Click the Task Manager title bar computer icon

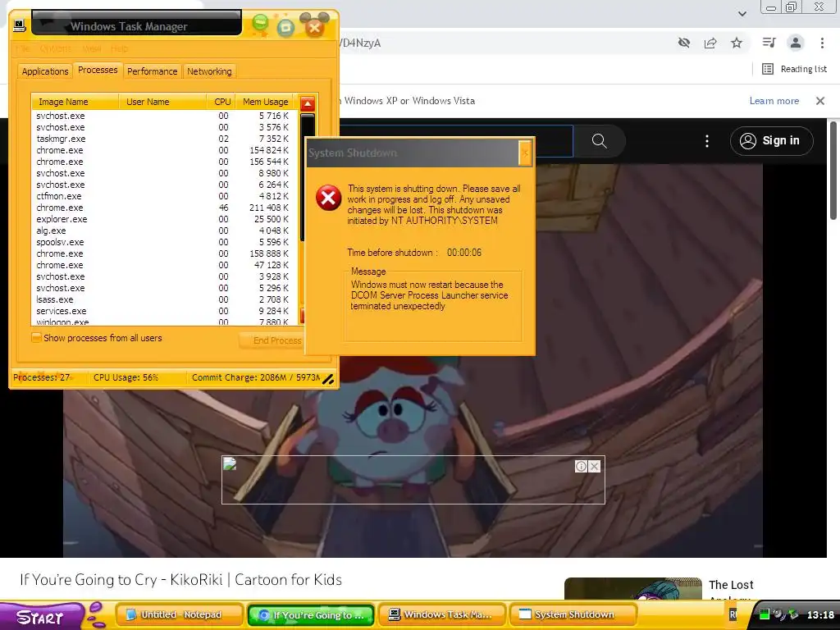20,25
